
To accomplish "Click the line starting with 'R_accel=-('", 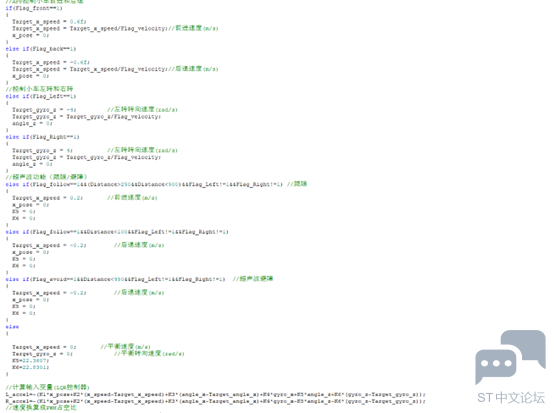I will click(x=216, y=402).
